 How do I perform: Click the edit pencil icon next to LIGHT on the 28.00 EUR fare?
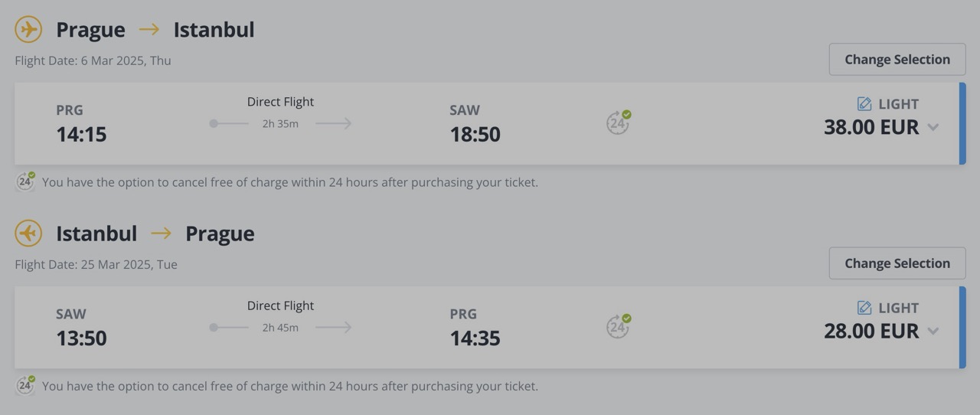coord(864,308)
